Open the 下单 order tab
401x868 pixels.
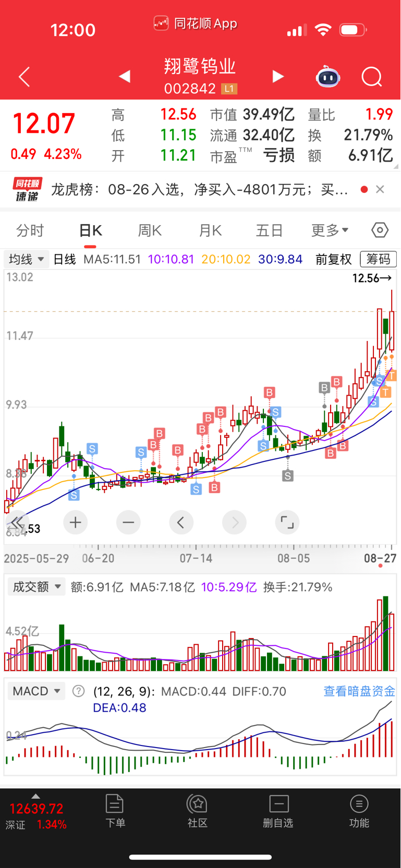coord(115,811)
